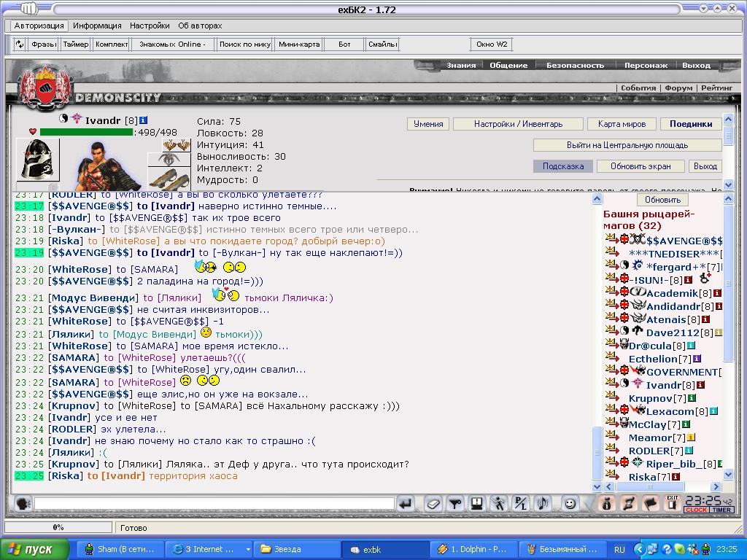
Task: Click the money bag icon in bottom toolbar
Action: point(606,503)
